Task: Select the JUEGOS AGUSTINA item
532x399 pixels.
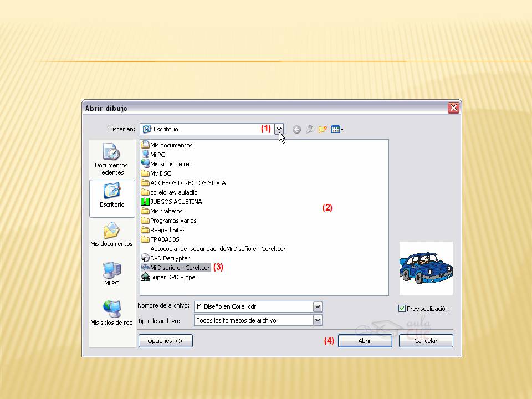Action: pos(171,202)
